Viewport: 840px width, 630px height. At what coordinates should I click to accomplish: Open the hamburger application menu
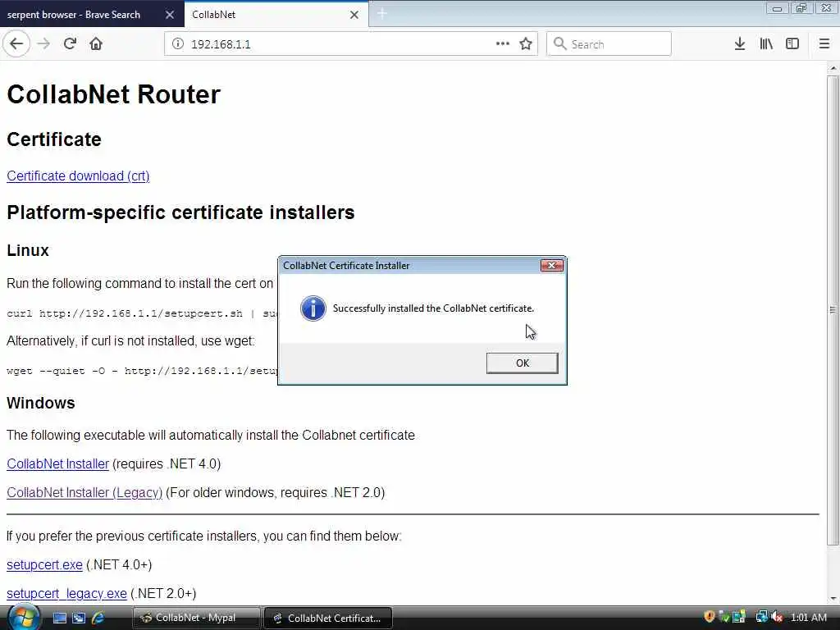[x=824, y=44]
